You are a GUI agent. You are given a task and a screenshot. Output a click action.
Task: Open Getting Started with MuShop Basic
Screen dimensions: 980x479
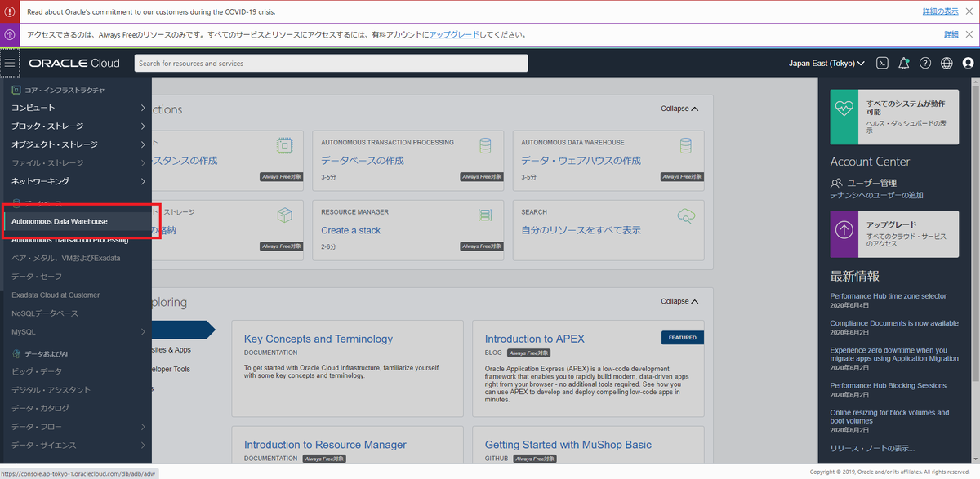pos(568,445)
